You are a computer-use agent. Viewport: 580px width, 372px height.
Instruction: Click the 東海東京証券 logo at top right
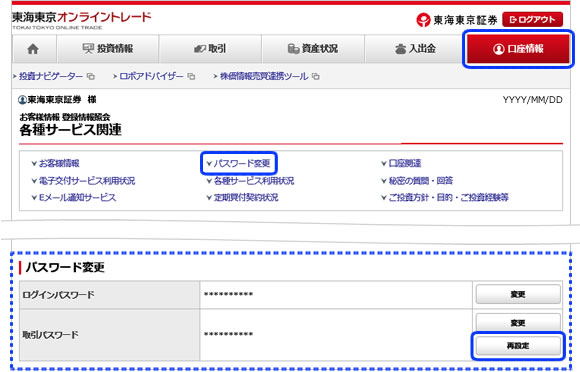click(x=456, y=20)
